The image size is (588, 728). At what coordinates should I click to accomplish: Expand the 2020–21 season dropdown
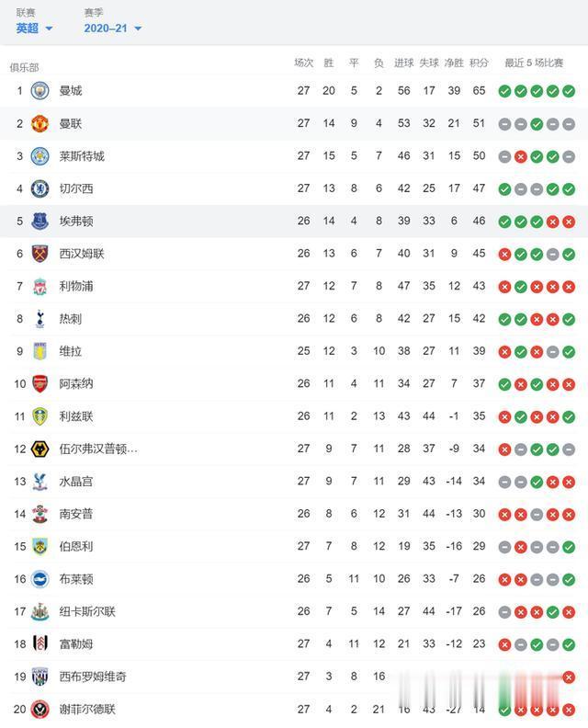coord(112,28)
